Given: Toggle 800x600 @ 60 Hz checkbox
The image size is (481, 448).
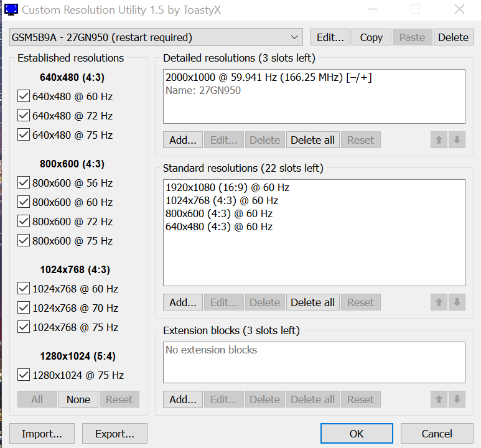Looking at the screenshot, I should point(24,202).
